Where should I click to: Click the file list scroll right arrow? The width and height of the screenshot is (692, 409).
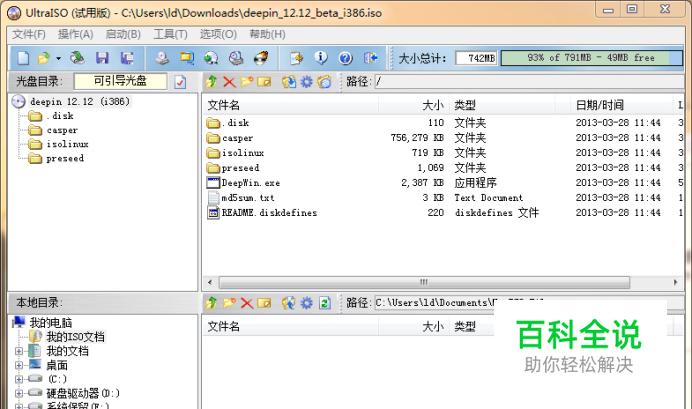coord(676,282)
